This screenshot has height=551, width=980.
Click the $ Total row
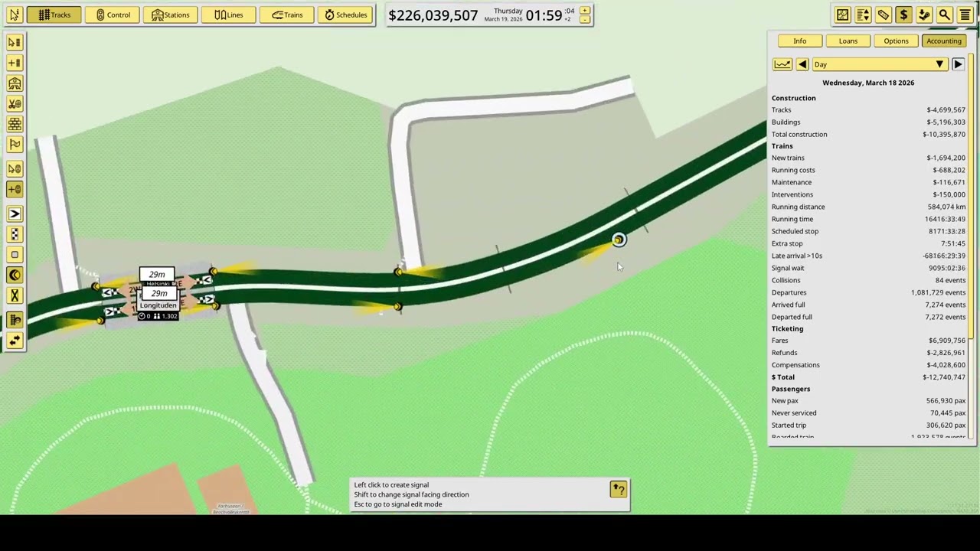[868, 377]
